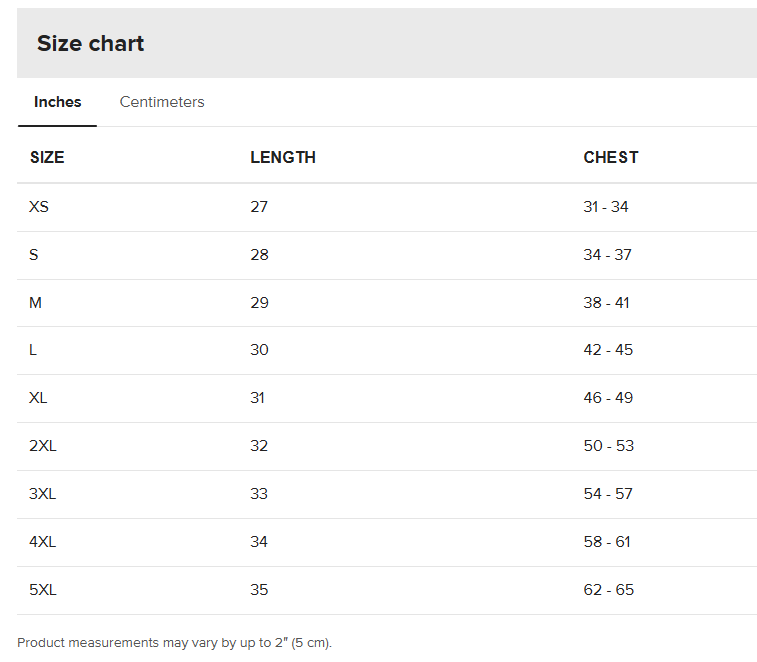Click the CHEST column header

pyautogui.click(x=611, y=157)
